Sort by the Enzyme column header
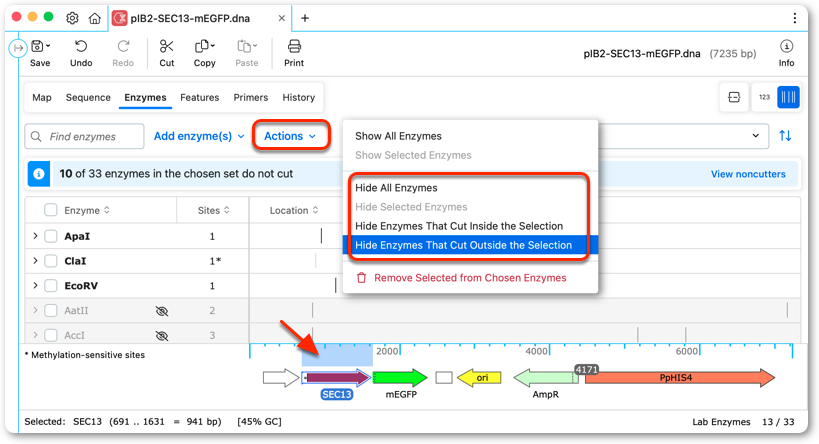The image size is (819, 444). (x=87, y=210)
